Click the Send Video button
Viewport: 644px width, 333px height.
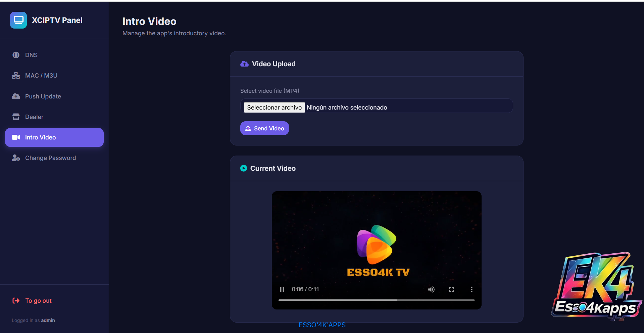point(264,128)
